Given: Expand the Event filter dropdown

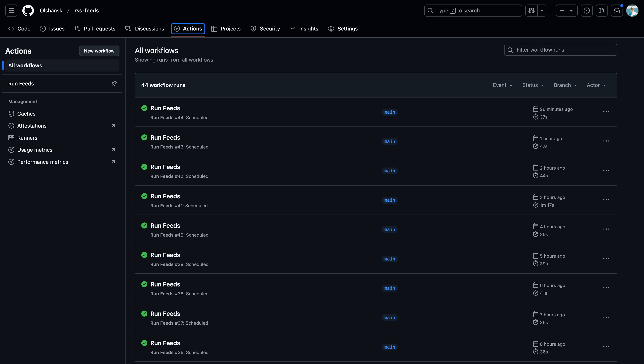Looking at the screenshot, I should [x=502, y=85].
